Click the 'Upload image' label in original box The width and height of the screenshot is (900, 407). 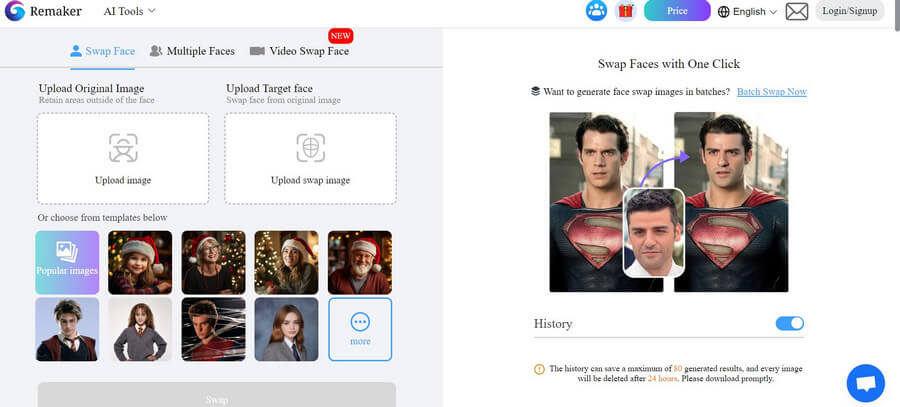click(x=123, y=180)
